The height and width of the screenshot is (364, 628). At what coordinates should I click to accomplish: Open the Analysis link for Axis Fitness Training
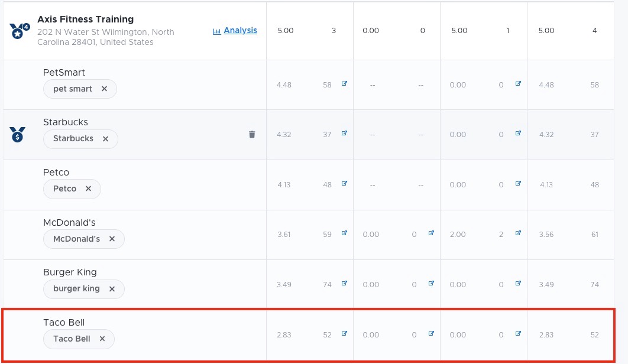click(240, 31)
